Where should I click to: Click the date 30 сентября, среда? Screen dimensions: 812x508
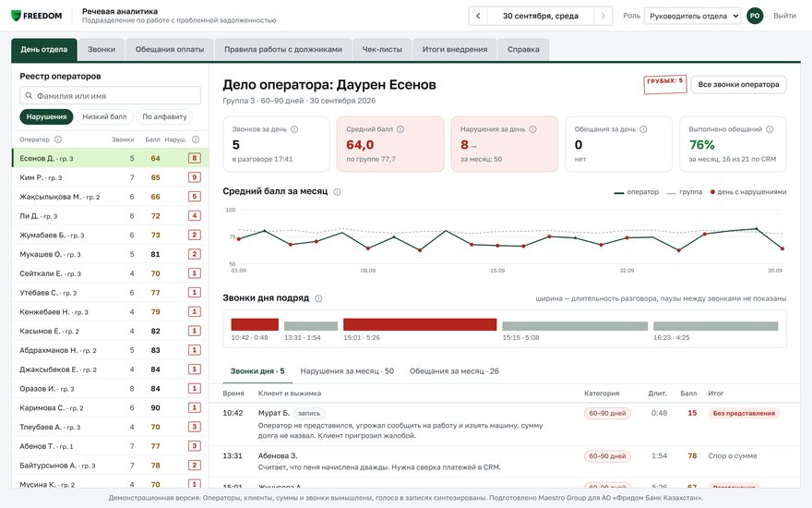541,16
